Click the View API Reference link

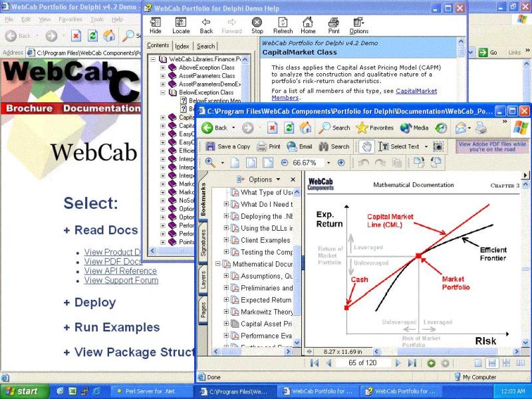pos(120,271)
